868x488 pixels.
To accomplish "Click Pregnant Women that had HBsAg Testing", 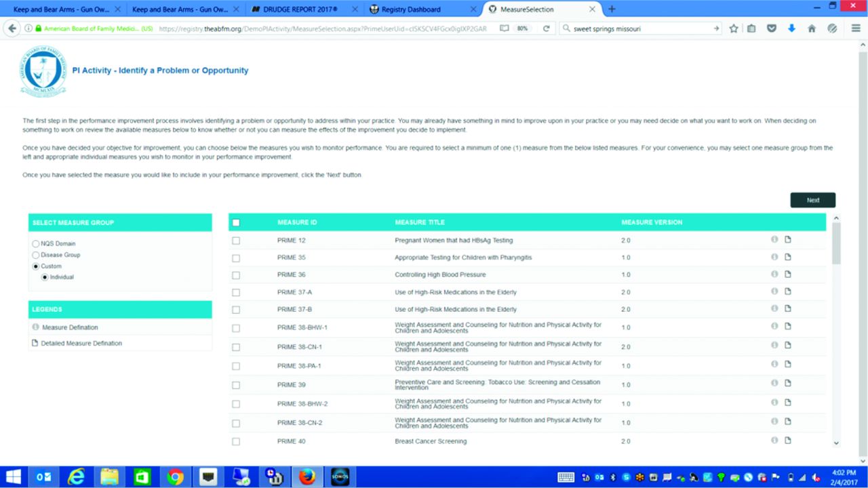I will [x=454, y=240].
